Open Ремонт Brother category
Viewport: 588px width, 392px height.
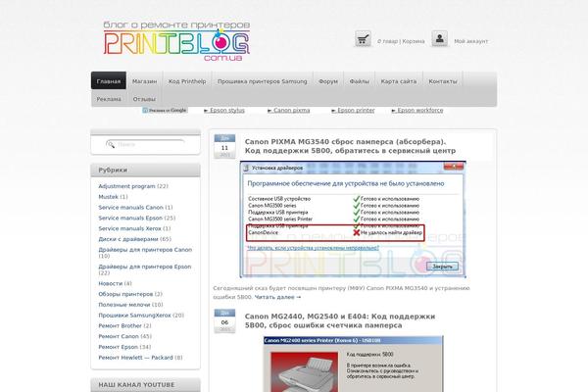(x=120, y=325)
